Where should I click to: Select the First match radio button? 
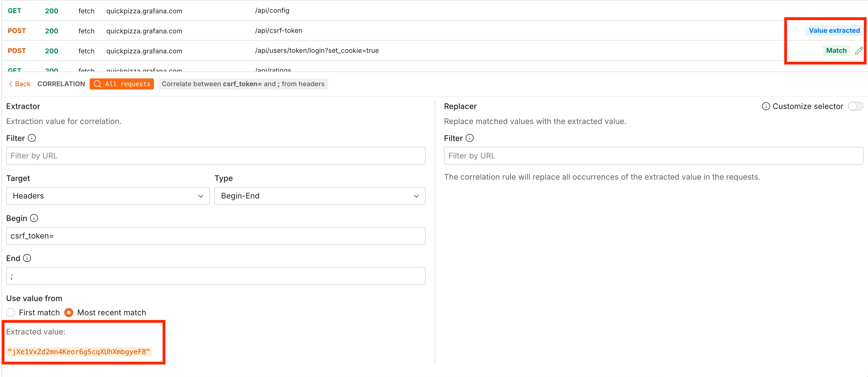11,312
